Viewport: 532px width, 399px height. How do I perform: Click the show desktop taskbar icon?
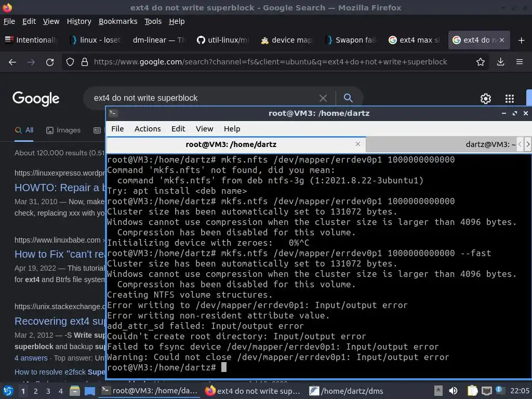tap(90, 391)
